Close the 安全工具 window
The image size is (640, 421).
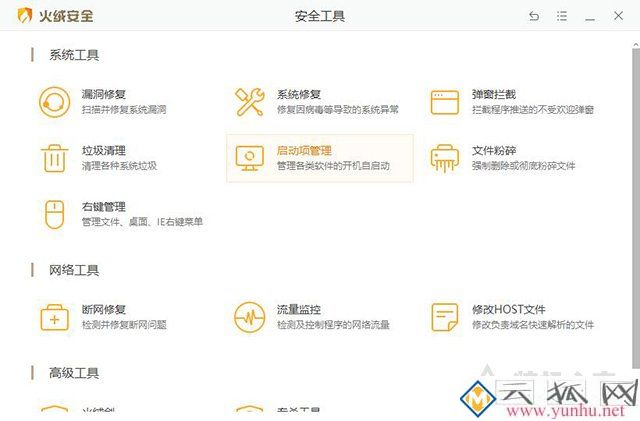[x=618, y=16]
